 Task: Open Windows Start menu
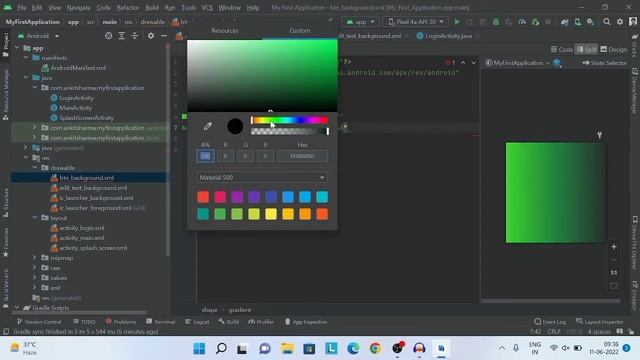(200, 348)
